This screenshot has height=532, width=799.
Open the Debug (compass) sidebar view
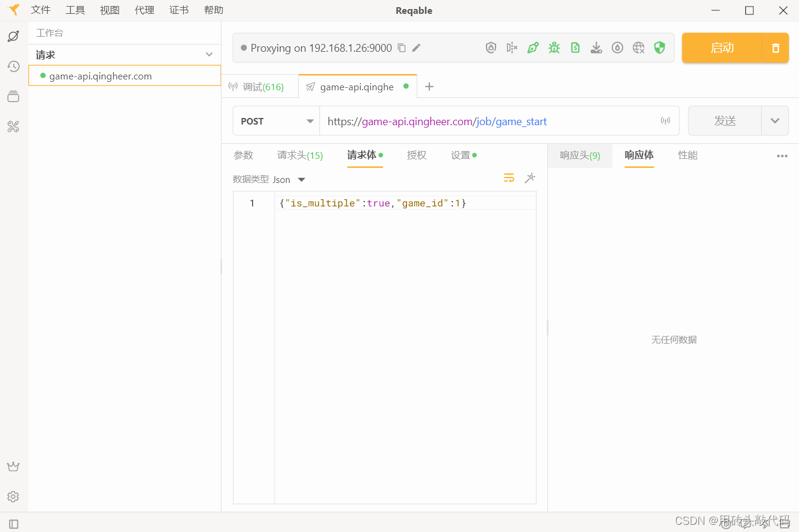(13, 36)
